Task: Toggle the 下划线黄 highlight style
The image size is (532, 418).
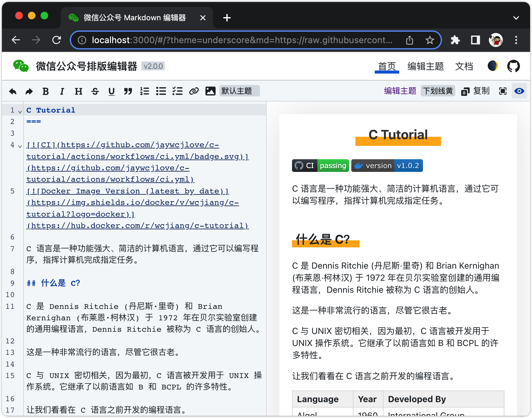Action: click(438, 91)
